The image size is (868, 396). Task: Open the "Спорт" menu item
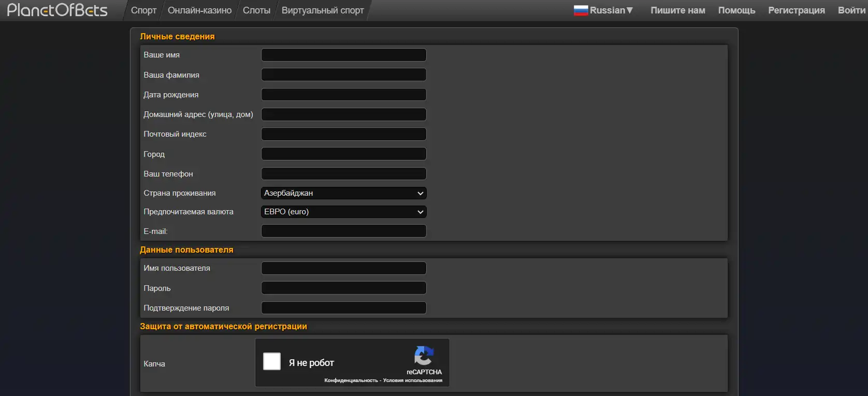(143, 10)
